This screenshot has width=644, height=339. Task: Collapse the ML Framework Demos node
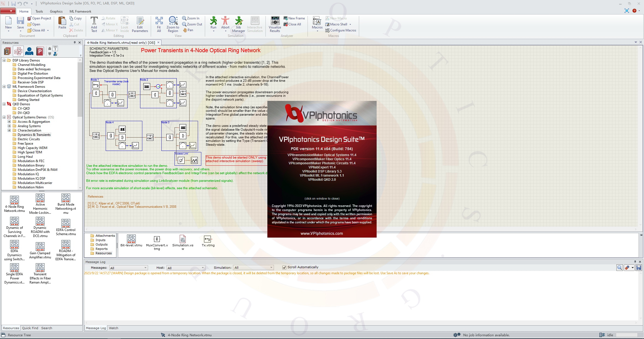[4, 87]
